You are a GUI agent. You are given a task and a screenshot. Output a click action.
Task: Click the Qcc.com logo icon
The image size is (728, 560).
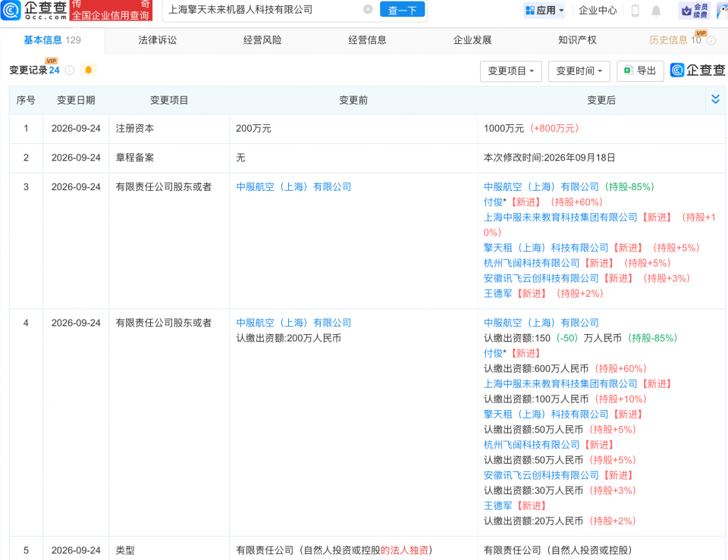11,10
